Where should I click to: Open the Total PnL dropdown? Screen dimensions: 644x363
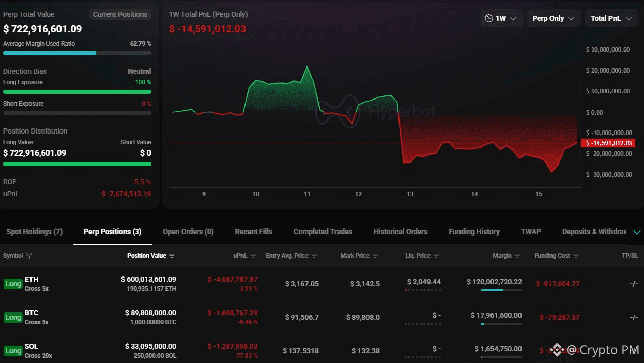611,18
